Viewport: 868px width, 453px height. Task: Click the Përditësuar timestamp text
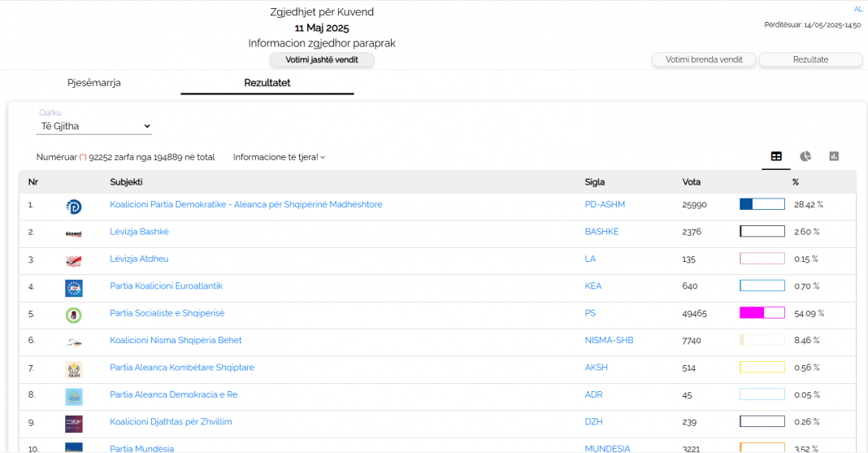(x=812, y=25)
